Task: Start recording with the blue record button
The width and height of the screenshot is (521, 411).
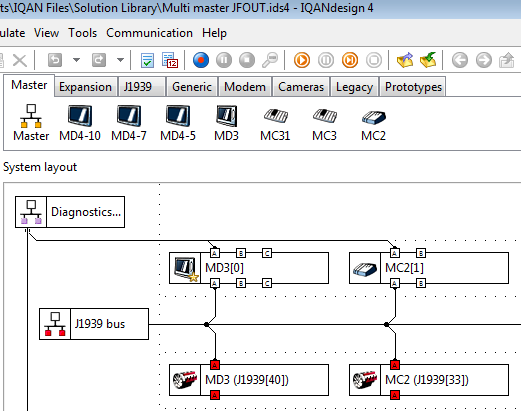Action: (x=201, y=60)
